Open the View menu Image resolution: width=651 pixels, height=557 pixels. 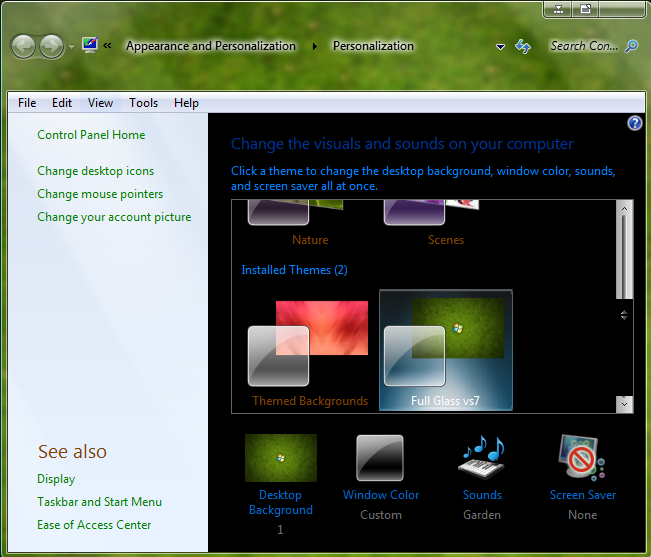(100, 103)
